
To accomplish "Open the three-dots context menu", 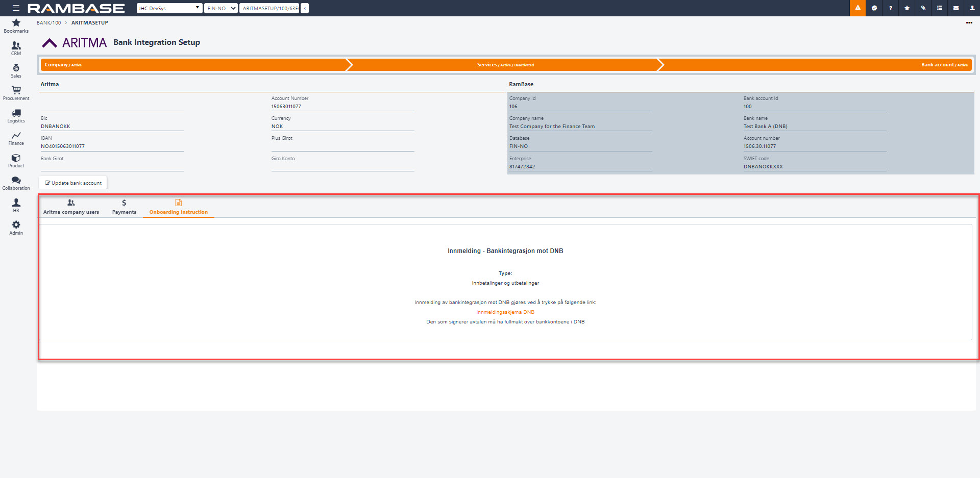I will [x=969, y=23].
